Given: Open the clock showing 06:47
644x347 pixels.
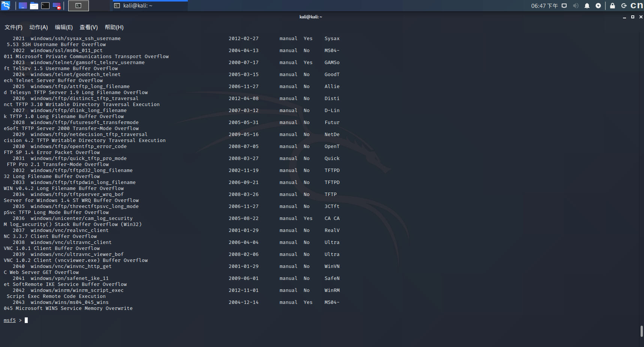Looking at the screenshot, I should pos(544,6).
